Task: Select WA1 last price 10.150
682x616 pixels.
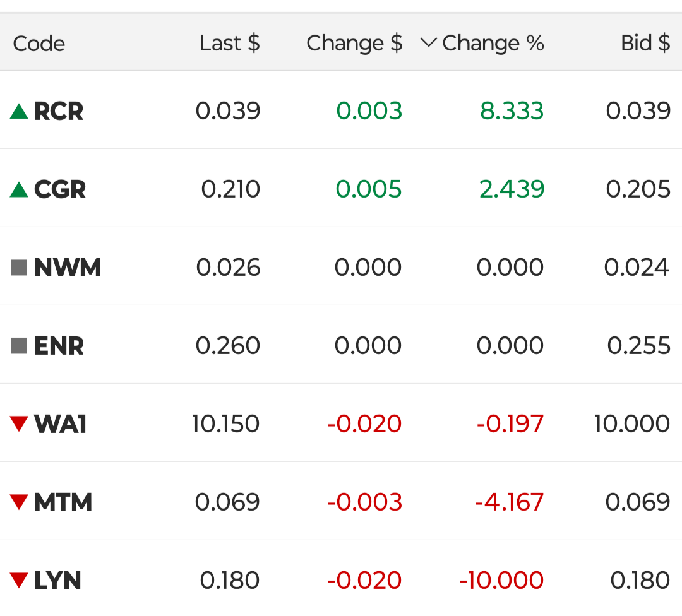Action: click(x=225, y=424)
